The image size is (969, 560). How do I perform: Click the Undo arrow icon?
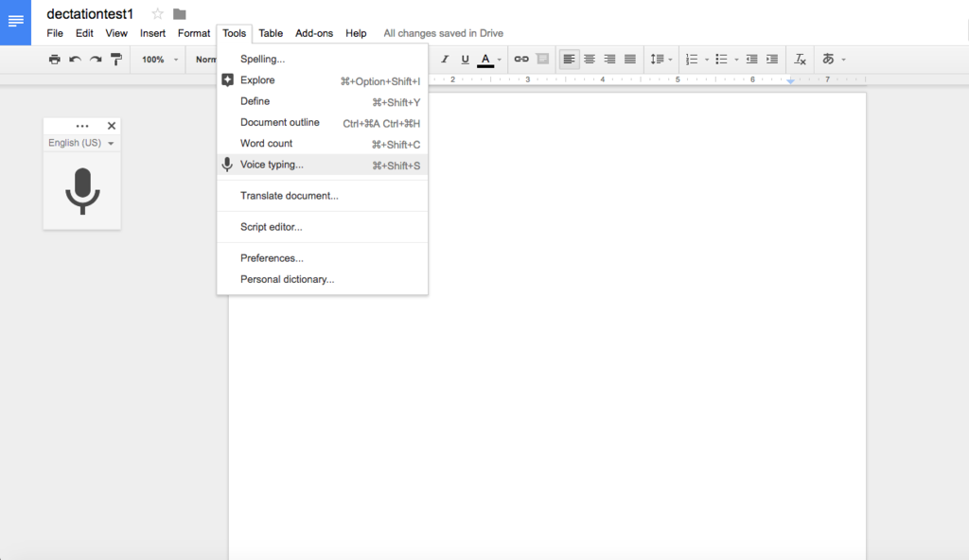(x=75, y=60)
